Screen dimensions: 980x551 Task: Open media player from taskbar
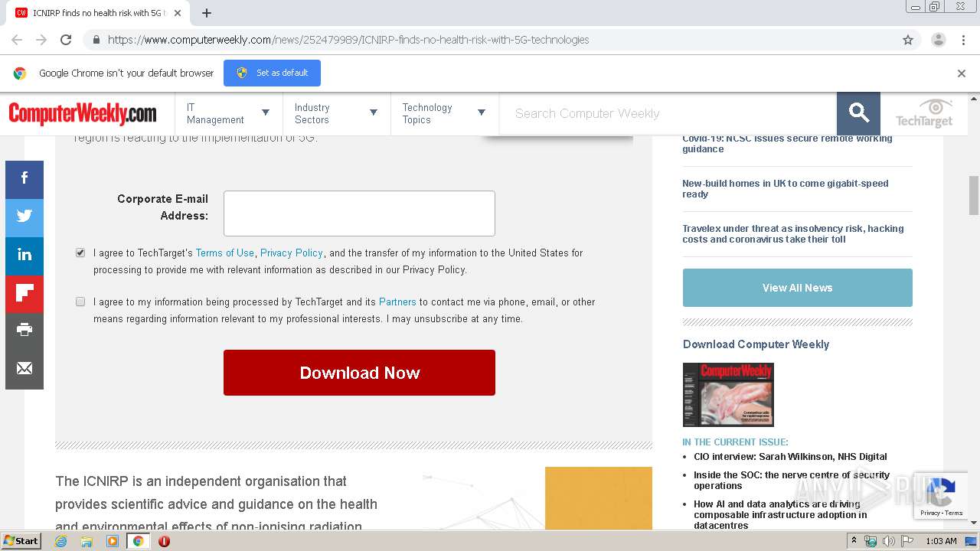113,541
